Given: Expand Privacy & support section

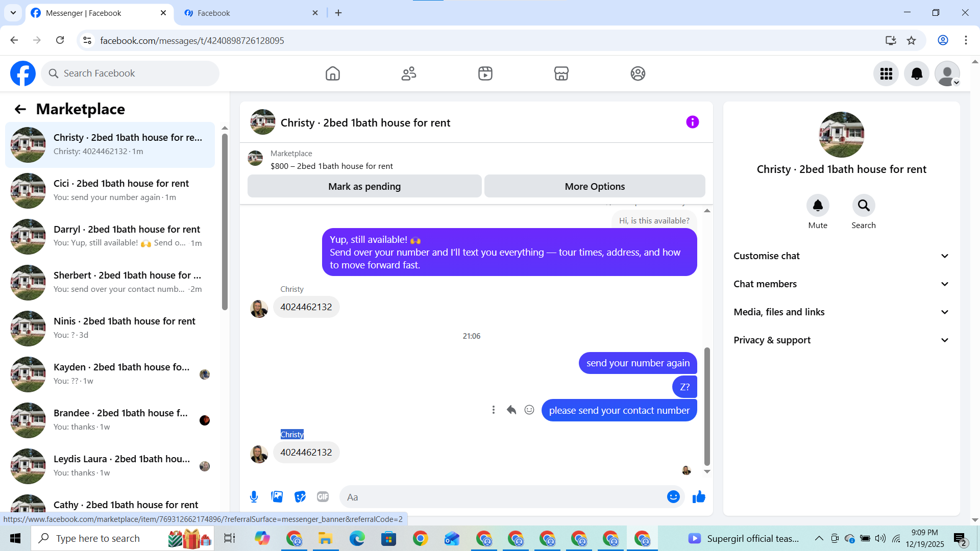Looking at the screenshot, I should point(841,340).
